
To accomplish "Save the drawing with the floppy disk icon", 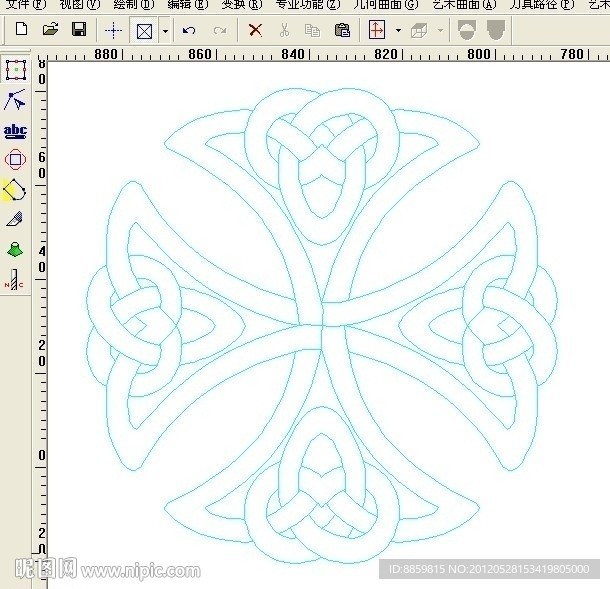I will [x=79, y=29].
